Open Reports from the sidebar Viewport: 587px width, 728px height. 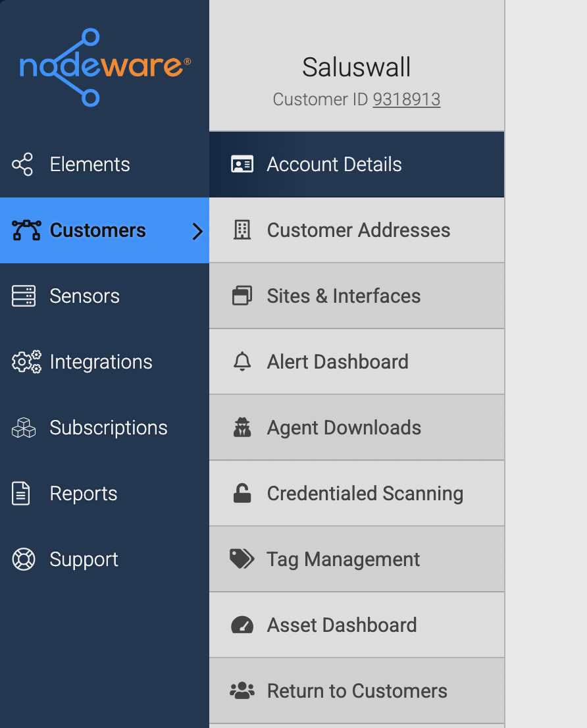click(x=105, y=494)
